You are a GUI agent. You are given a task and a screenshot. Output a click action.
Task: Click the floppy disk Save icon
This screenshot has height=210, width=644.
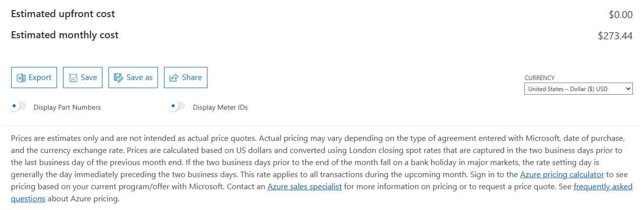[73, 78]
